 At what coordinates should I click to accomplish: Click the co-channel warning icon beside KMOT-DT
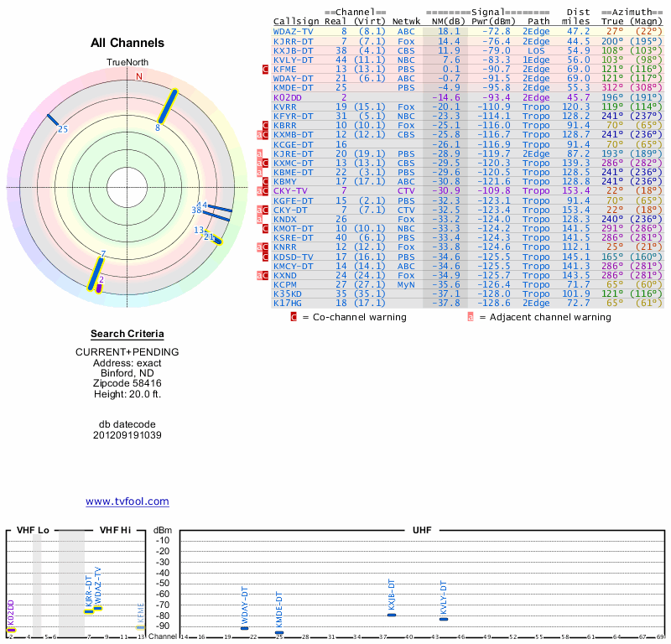coord(267,228)
